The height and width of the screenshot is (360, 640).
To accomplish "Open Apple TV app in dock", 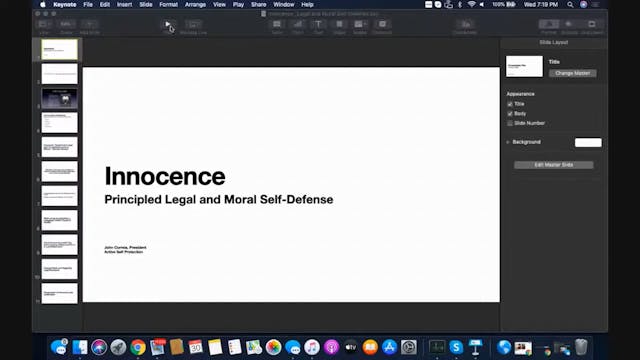I will coord(351,347).
